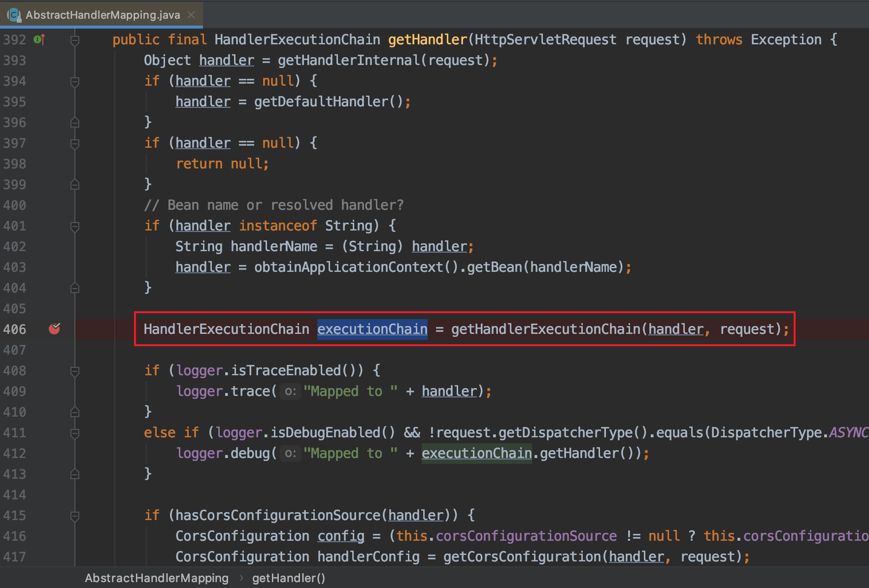Collapse the isTraceEnabled block at line 408
The width and height of the screenshot is (869, 588).
[75, 371]
